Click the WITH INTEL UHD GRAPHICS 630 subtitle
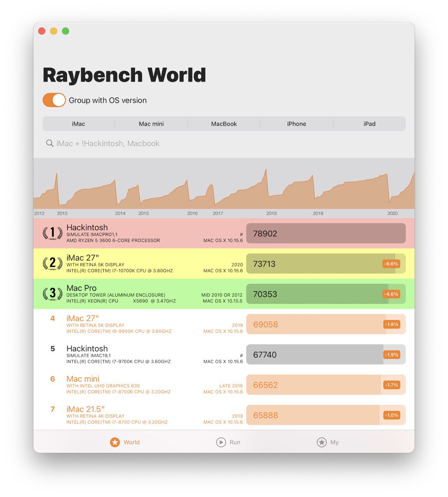Viewport: 448px width, 497px height. [x=103, y=386]
